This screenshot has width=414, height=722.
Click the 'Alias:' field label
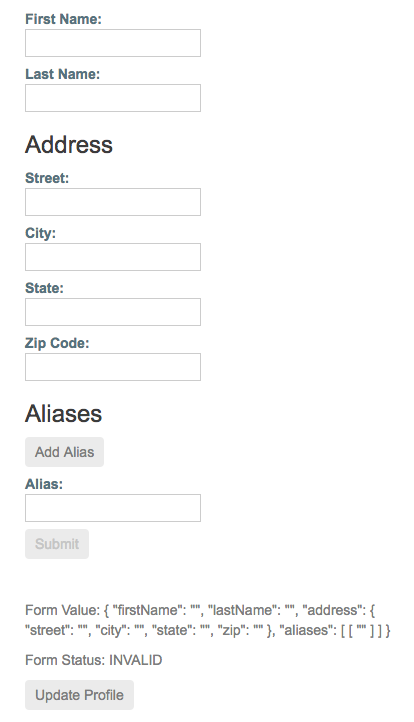(x=44, y=484)
